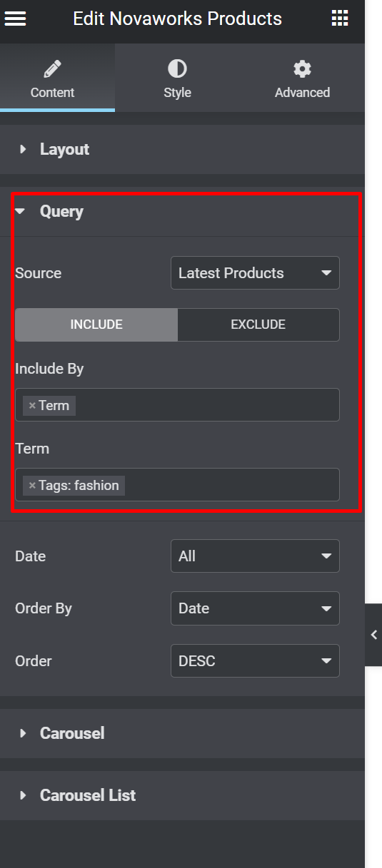Switch to EXCLUDE mode
382x868 pixels.
(x=258, y=325)
